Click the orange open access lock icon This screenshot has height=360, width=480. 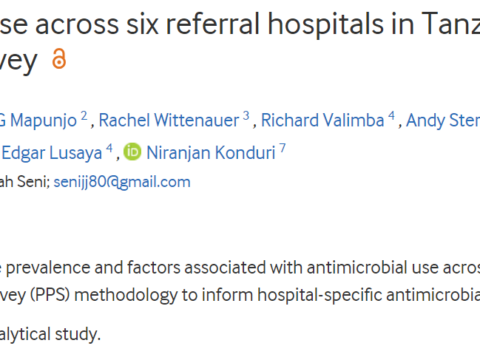[59, 59]
